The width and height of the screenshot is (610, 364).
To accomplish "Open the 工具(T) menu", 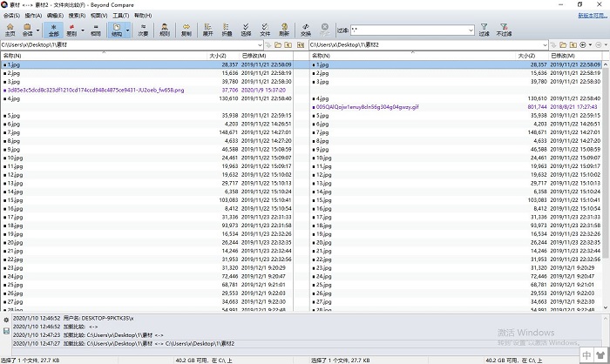I will click(x=120, y=16).
